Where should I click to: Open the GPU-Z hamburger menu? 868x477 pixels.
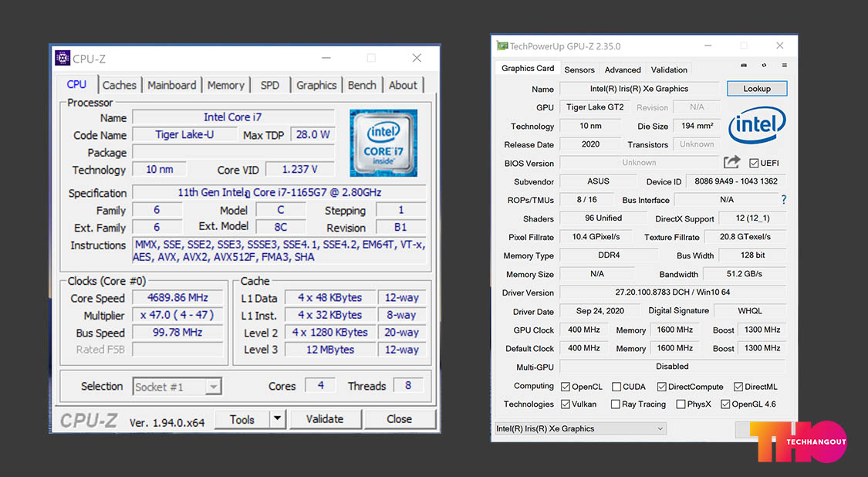click(x=785, y=66)
